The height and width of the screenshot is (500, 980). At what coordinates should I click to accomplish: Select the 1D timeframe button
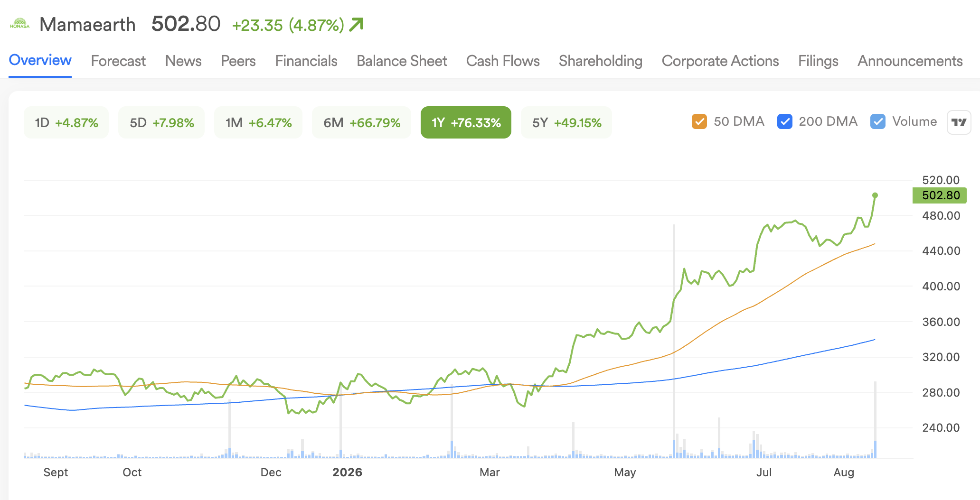66,122
